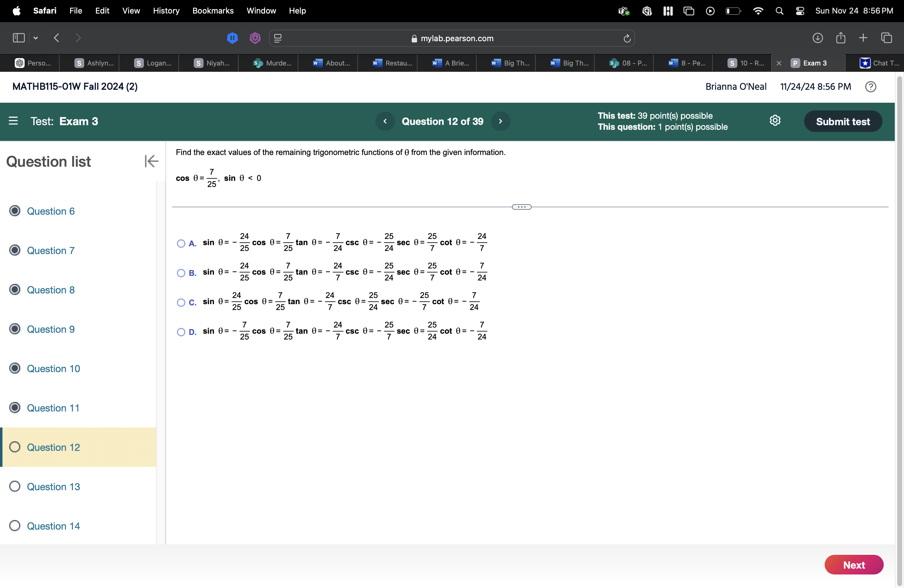Click the help question mark icon
Image resolution: width=904 pixels, height=588 pixels.
[870, 87]
